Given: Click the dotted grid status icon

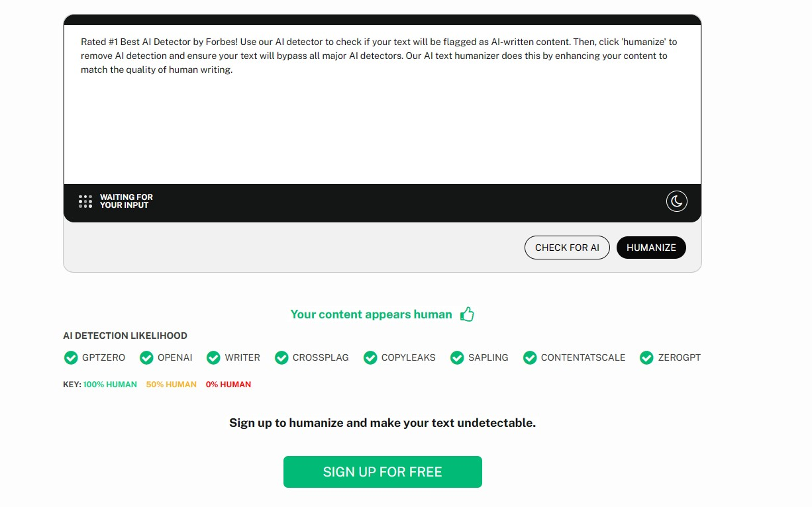Looking at the screenshot, I should [x=85, y=201].
